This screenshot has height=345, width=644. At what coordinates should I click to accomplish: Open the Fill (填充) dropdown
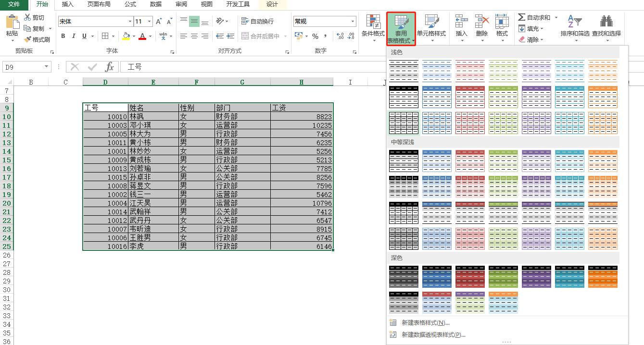pyautogui.click(x=531, y=28)
